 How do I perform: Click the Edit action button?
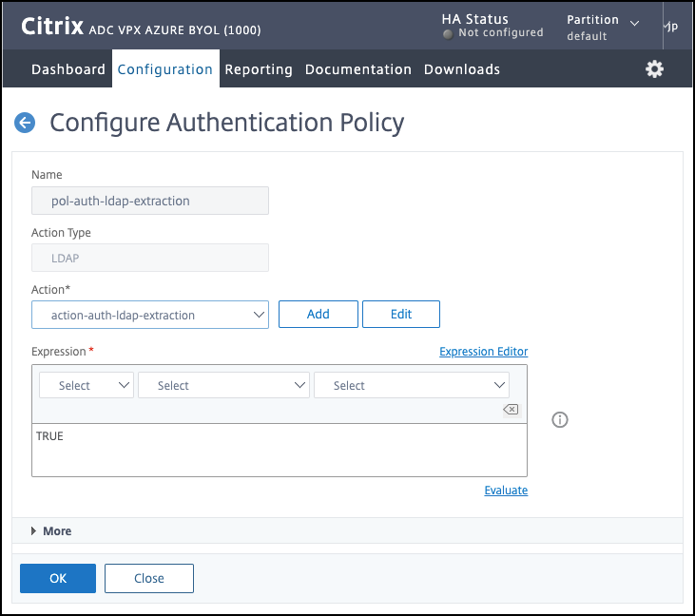point(401,315)
